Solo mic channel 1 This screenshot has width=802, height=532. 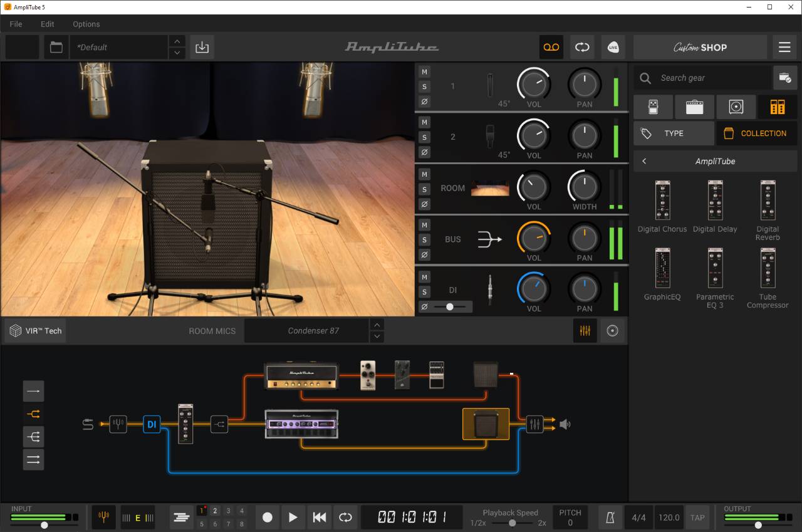click(x=424, y=86)
